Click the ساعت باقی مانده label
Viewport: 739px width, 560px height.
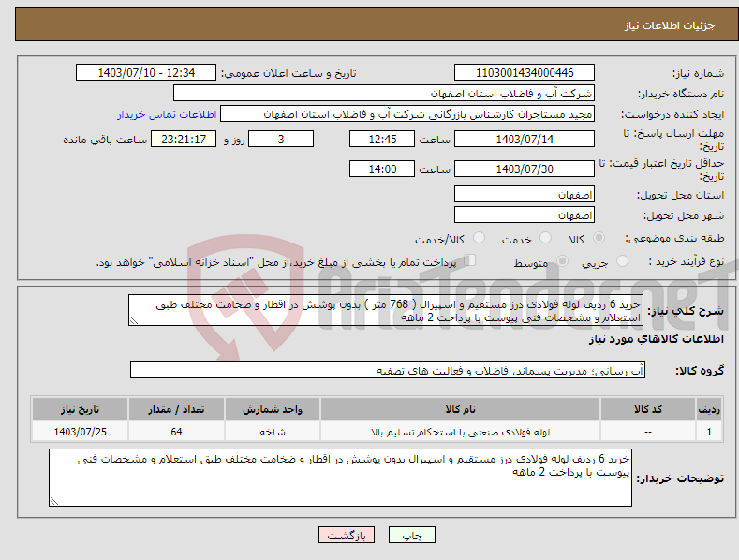(x=105, y=140)
